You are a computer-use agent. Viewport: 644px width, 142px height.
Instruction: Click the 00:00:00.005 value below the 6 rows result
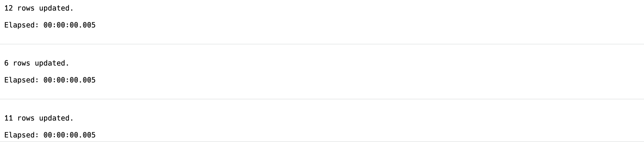pos(69,80)
